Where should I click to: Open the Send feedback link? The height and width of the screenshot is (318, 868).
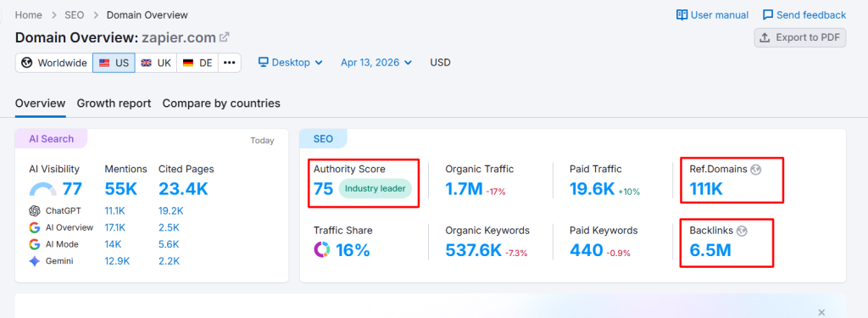(x=804, y=15)
